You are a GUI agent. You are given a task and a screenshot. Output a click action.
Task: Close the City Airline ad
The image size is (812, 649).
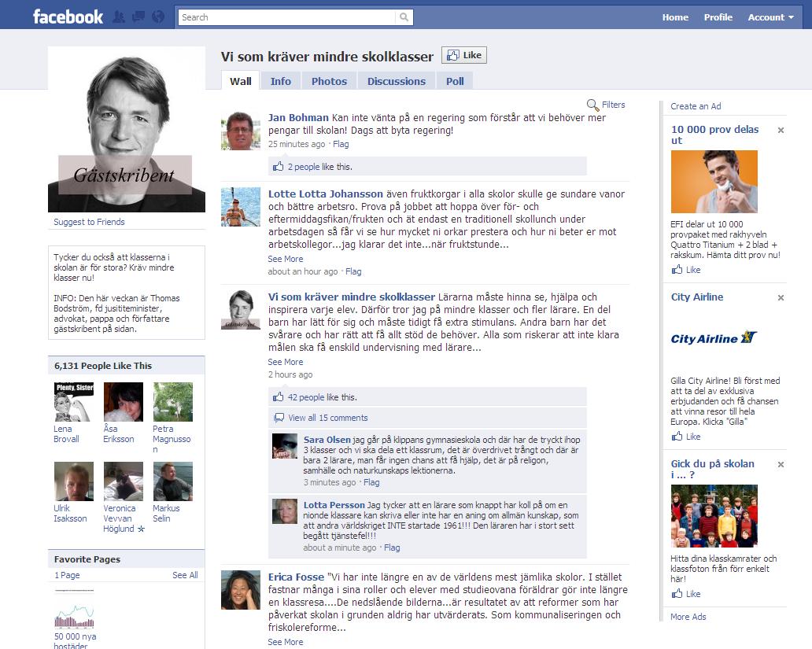[x=781, y=298]
